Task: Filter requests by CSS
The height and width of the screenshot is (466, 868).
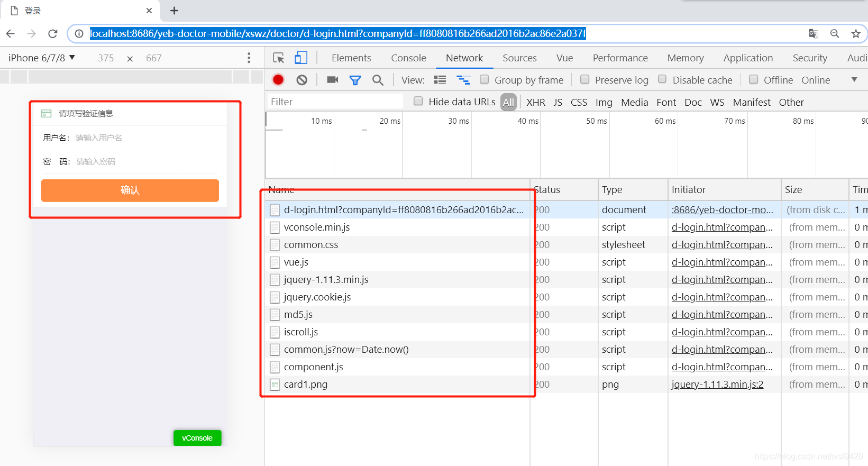Action: pyautogui.click(x=579, y=102)
